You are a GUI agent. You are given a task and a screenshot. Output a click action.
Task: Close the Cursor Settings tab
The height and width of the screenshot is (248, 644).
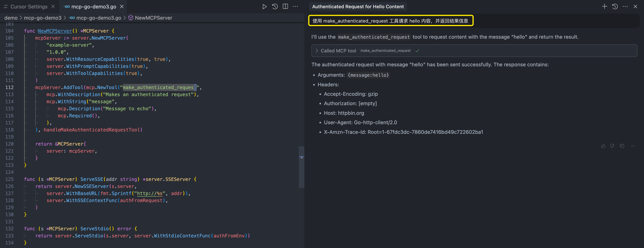pos(53,6)
